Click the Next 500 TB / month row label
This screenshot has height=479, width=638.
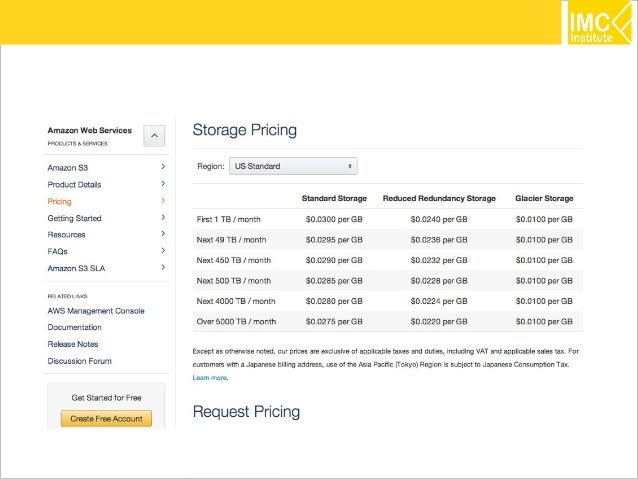pyautogui.click(x=234, y=281)
